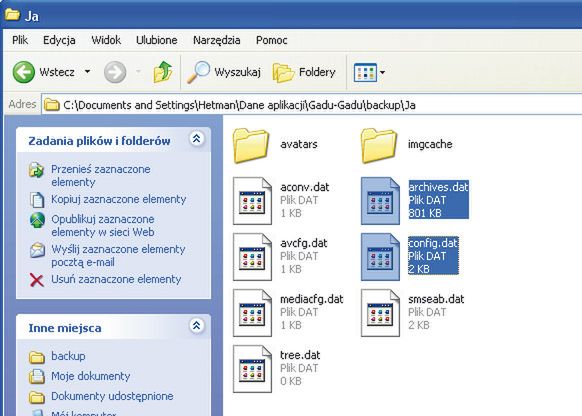Open the Plik menu
This screenshot has width=582, height=416.
pyautogui.click(x=20, y=40)
